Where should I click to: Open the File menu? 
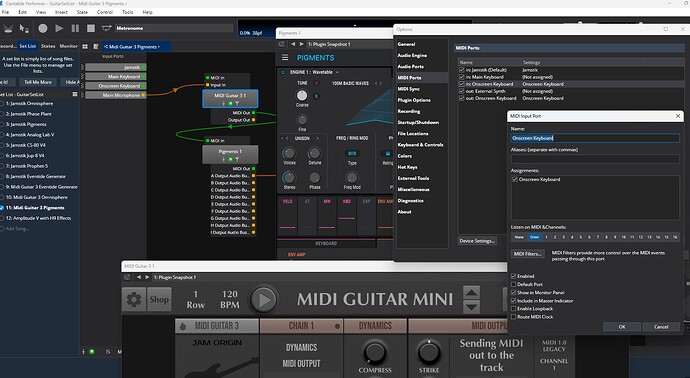tap(5, 12)
